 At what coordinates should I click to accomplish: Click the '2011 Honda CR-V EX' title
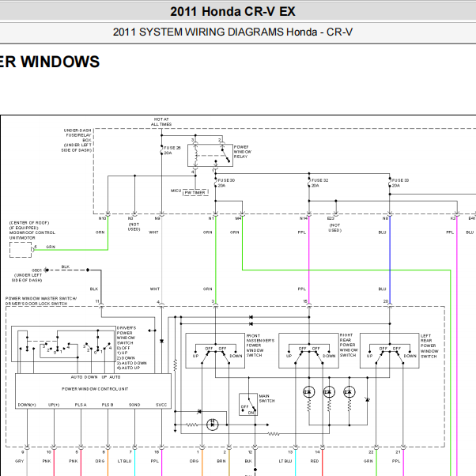pos(232,12)
